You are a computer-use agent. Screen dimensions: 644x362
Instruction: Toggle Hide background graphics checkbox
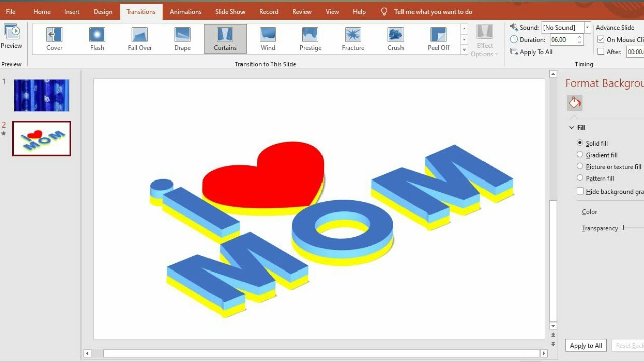(x=580, y=191)
